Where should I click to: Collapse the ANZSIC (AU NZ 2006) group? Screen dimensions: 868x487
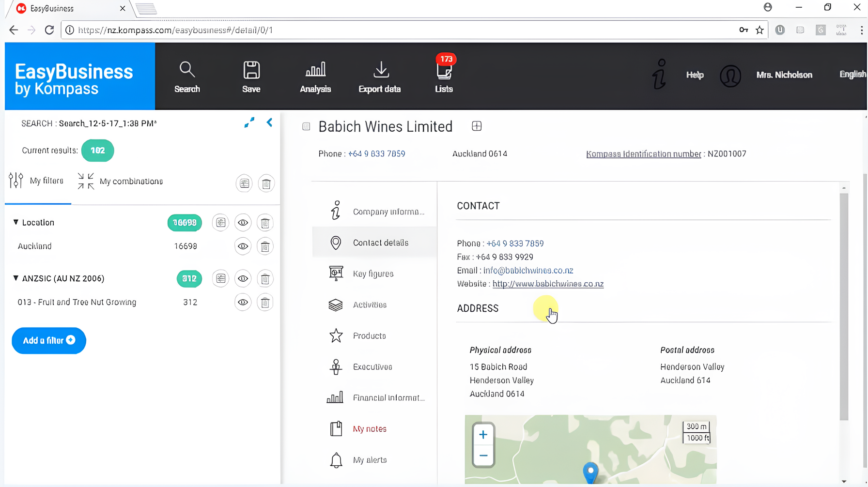(16, 278)
